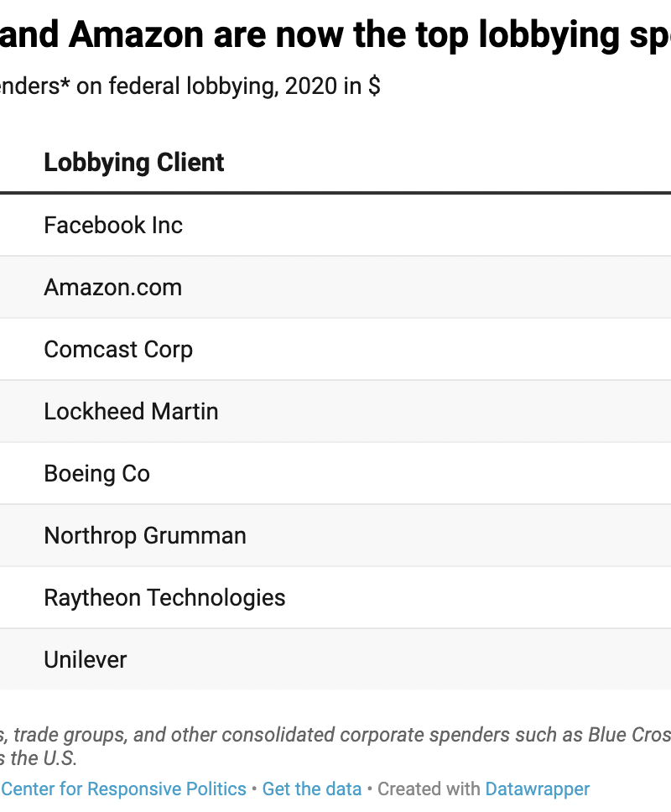Click the word Amazon in headline

click(x=137, y=35)
